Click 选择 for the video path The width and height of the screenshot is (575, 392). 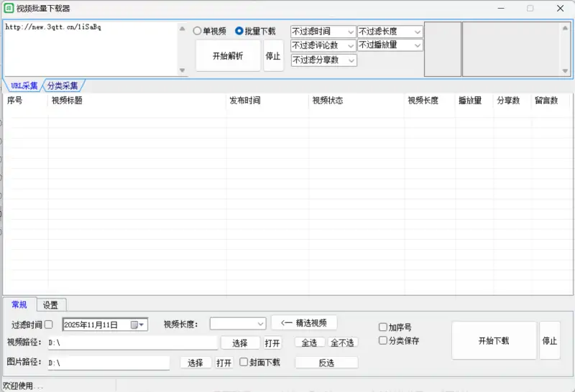pyautogui.click(x=240, y=343)
